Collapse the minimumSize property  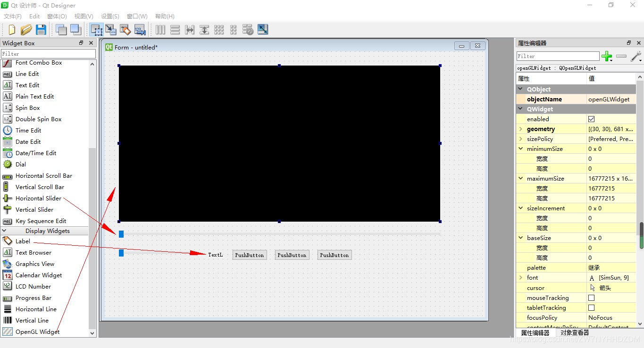[520, 149]
